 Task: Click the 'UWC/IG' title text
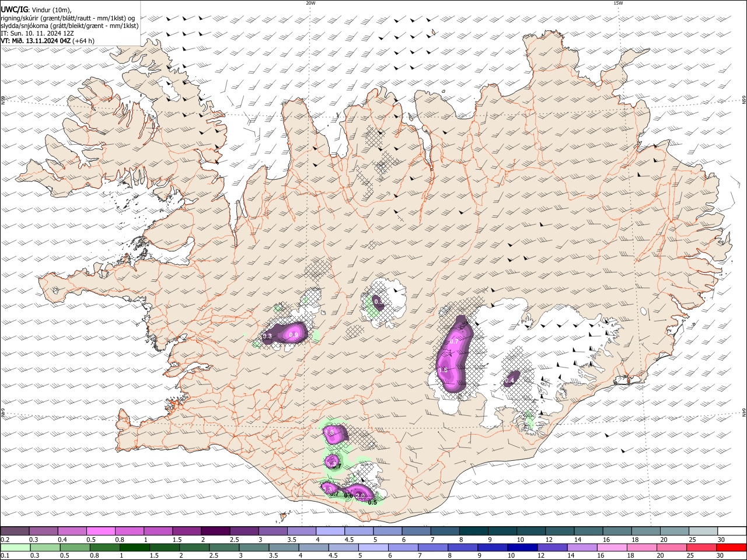coord(14,9)
